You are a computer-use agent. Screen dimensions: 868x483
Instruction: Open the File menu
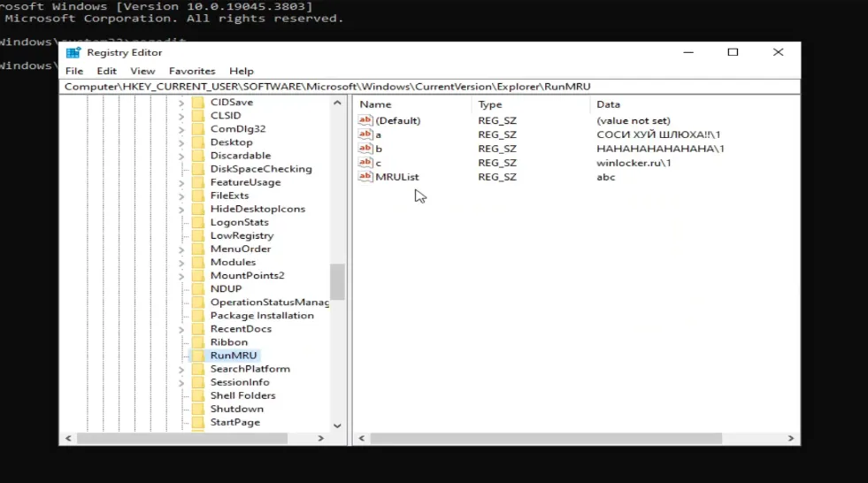[74, 71]
